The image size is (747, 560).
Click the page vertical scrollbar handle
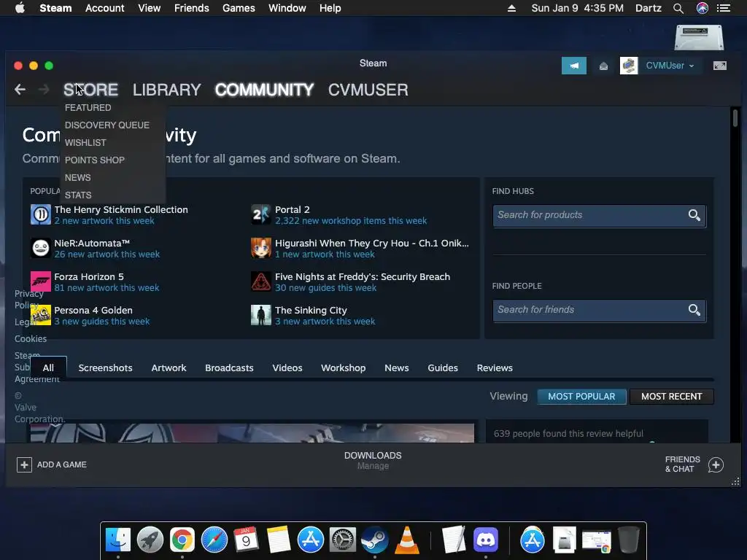pos(735,118)
